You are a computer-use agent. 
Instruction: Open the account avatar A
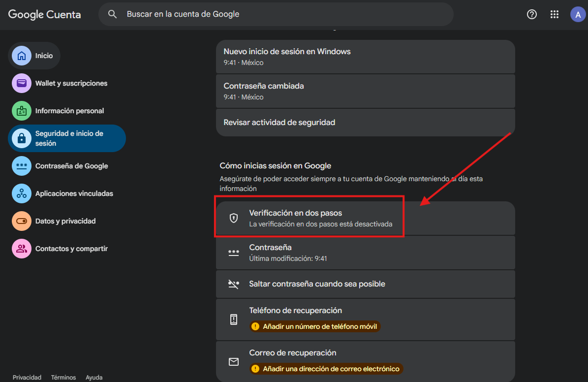click(x=578, y=14)
